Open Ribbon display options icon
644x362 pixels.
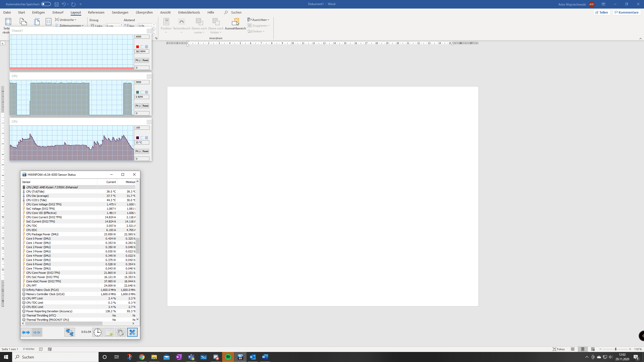click(603, 4)
